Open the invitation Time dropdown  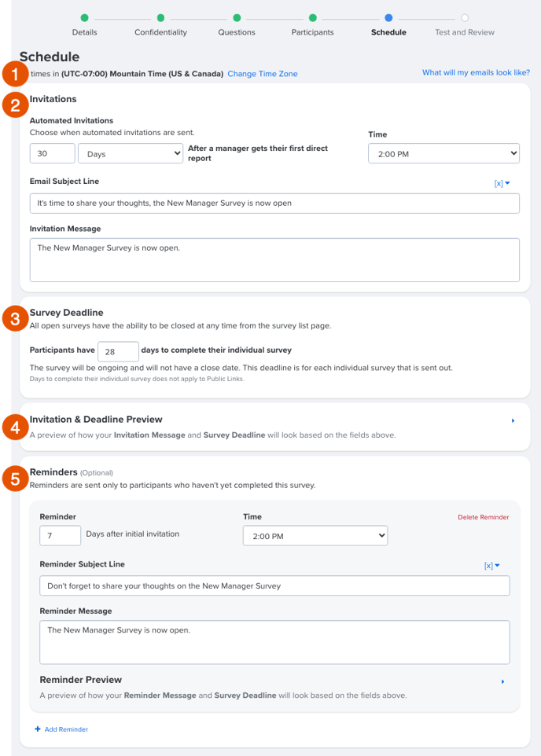pyautogui.click(x=443, y=153)
